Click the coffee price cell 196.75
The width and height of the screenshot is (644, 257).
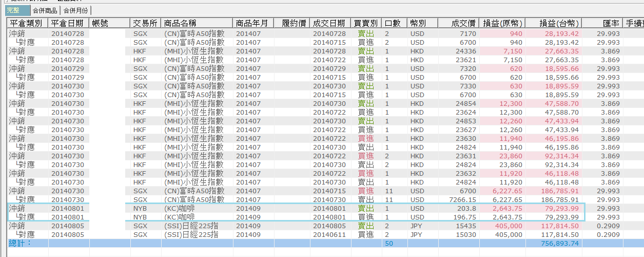pyautogui.click(x=459, y=217)
